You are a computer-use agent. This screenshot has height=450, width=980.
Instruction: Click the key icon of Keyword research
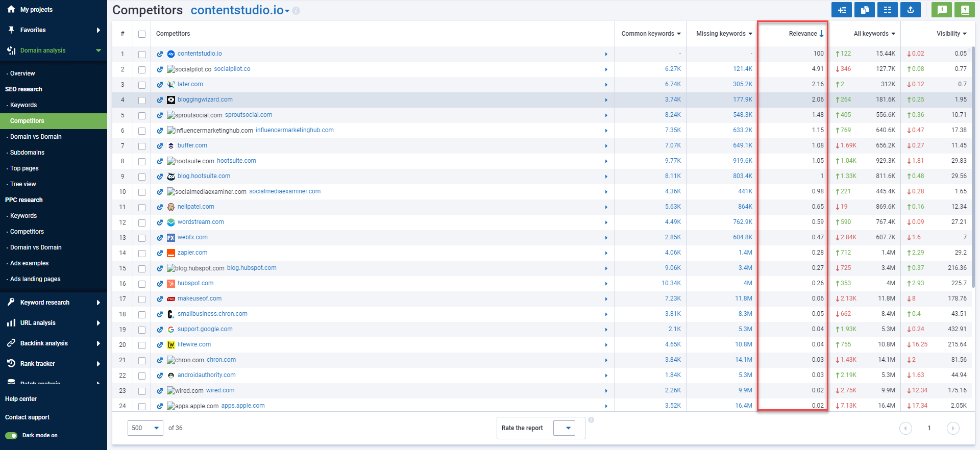pyautogui.click(x=11, y=302)
